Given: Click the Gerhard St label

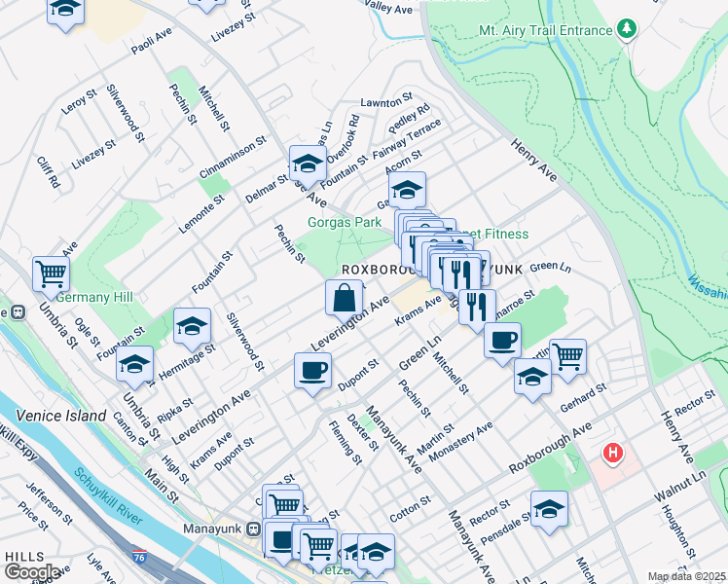Looking at the screenshot, I should click(583, 398).
